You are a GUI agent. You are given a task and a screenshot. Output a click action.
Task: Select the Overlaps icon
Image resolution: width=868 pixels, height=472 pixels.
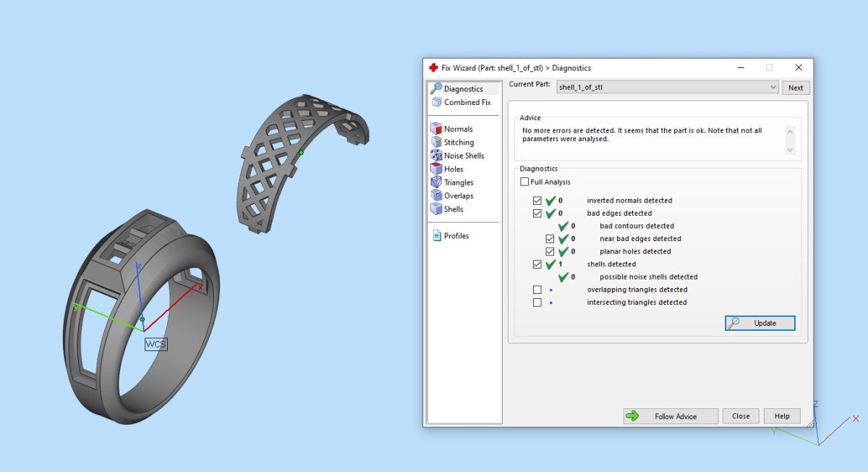(436, 195)
